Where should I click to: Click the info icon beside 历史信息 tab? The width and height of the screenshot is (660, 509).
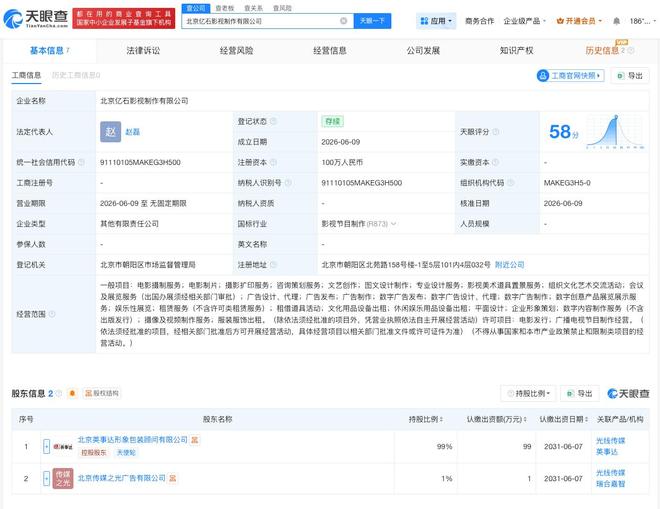pos(631,51)
